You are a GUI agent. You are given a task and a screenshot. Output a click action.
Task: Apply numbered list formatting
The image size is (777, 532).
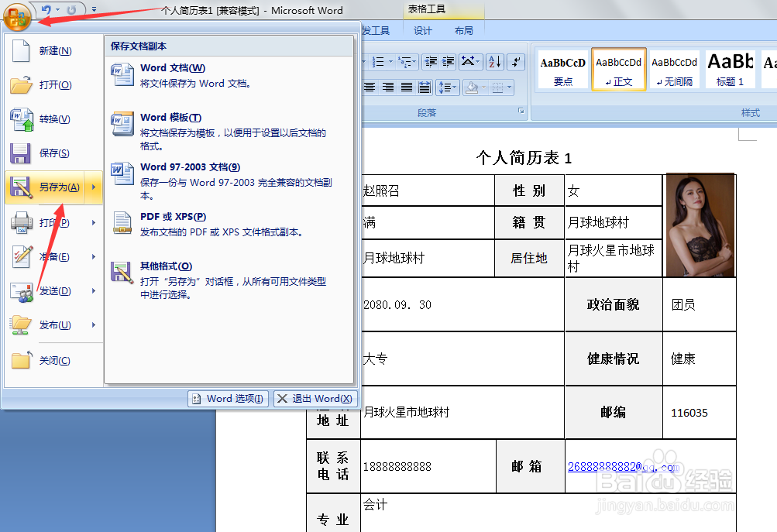(x=378, y=62)
